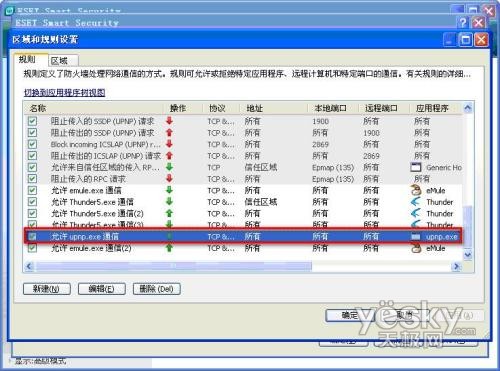This screenshot has height=371, width=500.
Task: Click scroll down arrow of rules list
Action: click(x=468, y=255)
